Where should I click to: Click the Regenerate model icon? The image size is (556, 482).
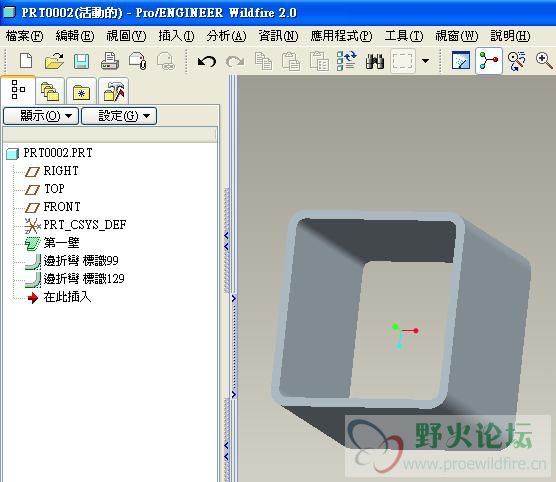point(346,61)
